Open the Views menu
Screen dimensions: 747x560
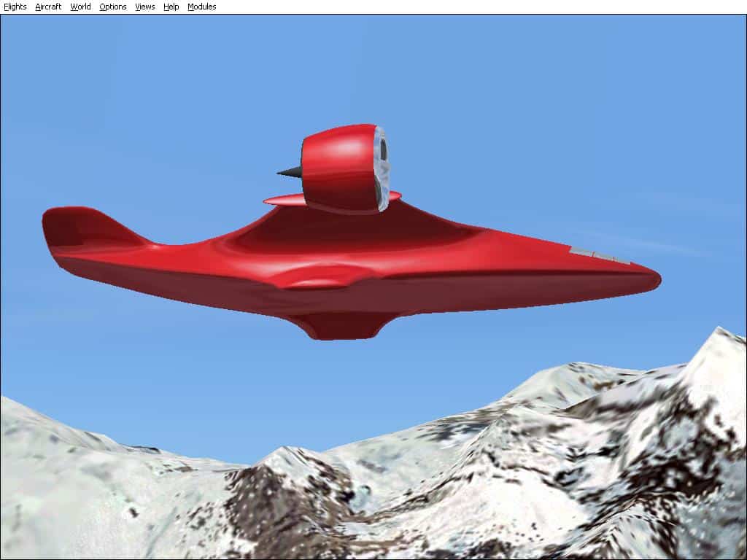[144, 7]
